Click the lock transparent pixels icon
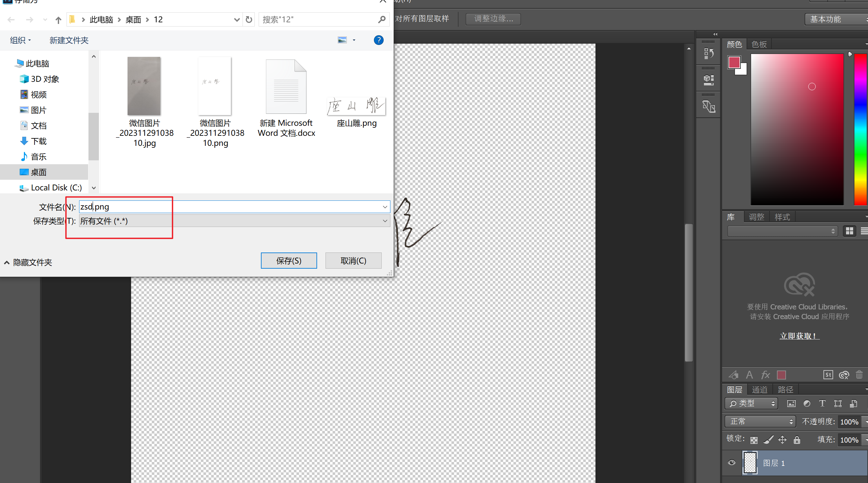This screenshot has height=483, width=868. tap(754, 440)
